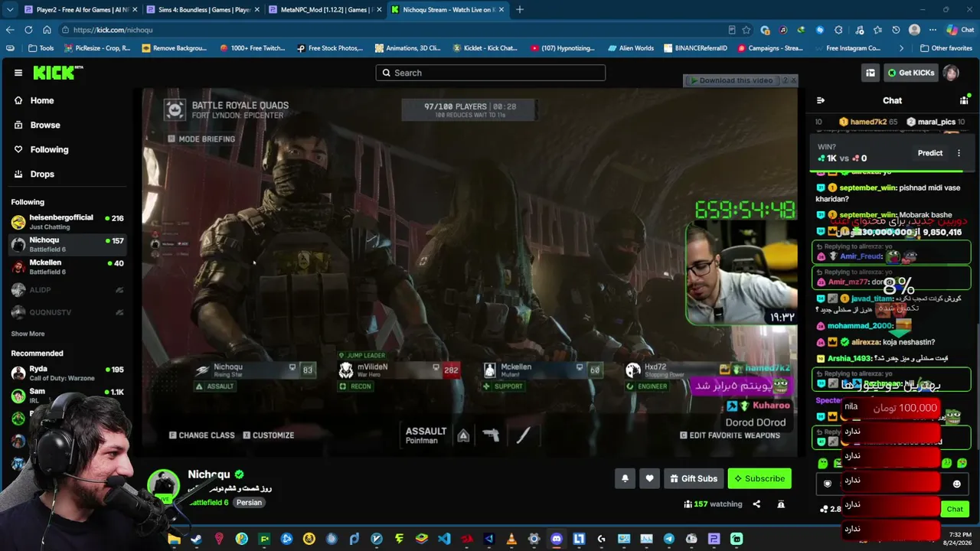Click the username javad_titam in chat

click(x=871, y=298)
